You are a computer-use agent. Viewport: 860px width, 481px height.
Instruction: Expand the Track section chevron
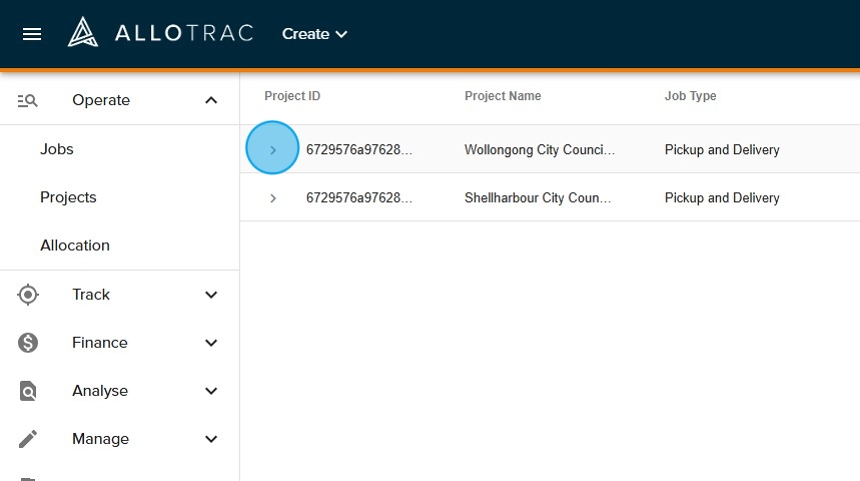[211, 294]
